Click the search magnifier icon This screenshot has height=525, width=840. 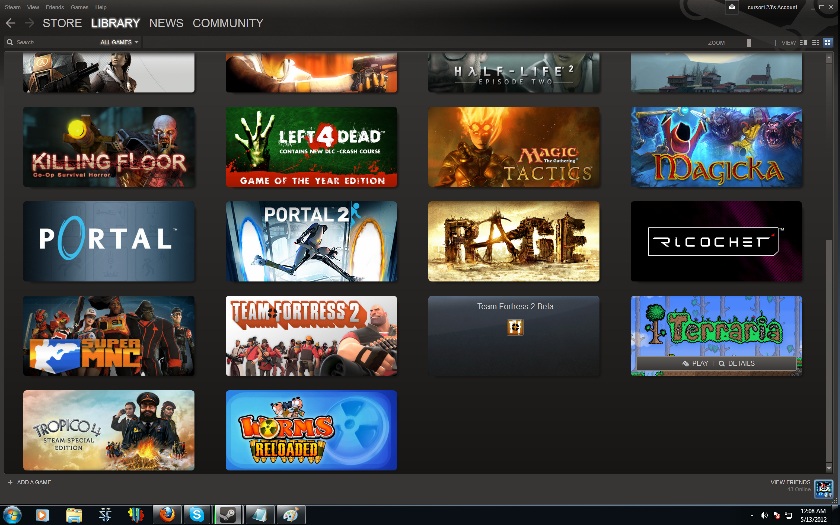pyautogui.click(x=10, y=42)
